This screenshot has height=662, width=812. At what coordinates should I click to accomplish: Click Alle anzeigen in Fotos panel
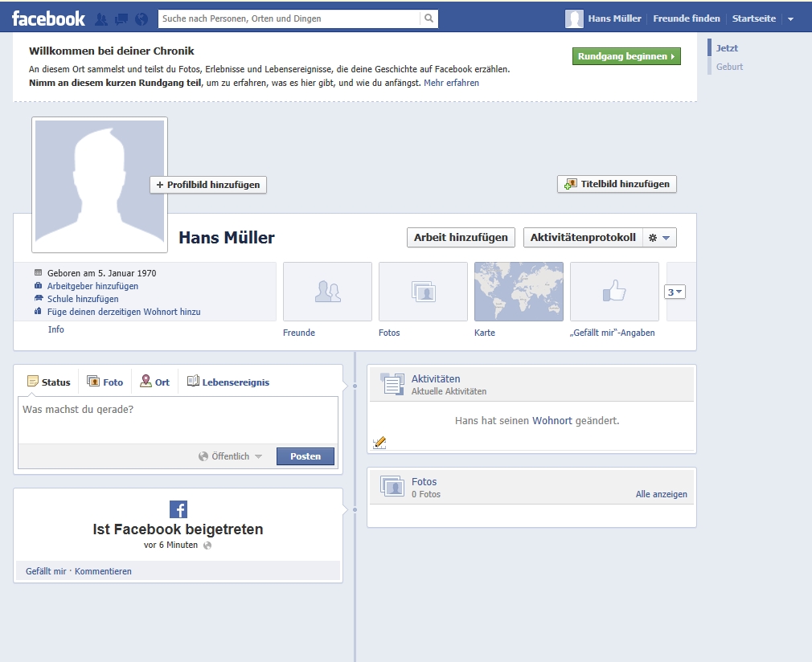[662, 494]
